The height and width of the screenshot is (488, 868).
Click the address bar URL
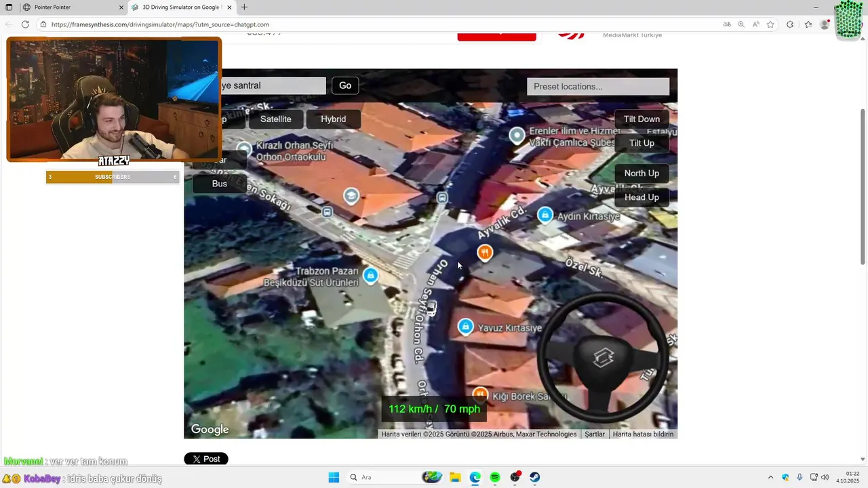click(160, 24)
